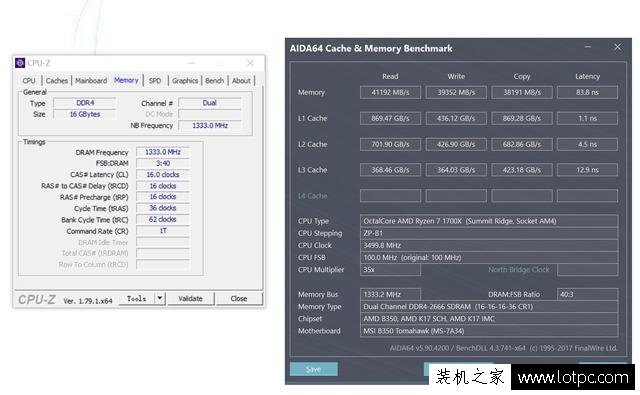This screenshot has width=640, height=395.
Task: Click the CPU Type field with Ryzen 7 1700X
Action: [x=489, y=221]
